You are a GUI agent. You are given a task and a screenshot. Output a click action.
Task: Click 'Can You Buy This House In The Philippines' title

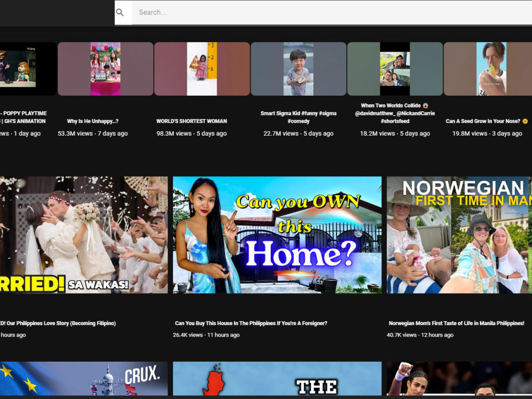(x=251, y=323)
